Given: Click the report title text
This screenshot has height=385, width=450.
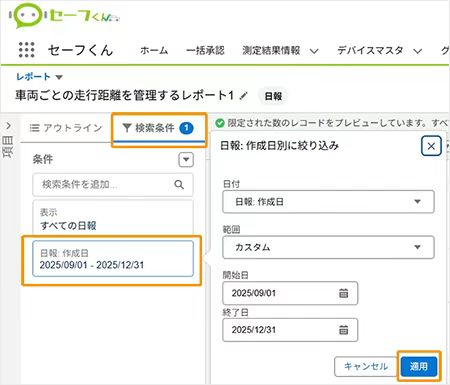Looking at the screenshot, I should coord(124,96).
